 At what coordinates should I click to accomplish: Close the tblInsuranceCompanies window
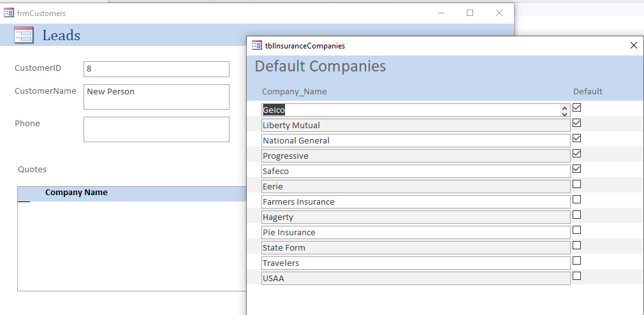pos(634,45)
